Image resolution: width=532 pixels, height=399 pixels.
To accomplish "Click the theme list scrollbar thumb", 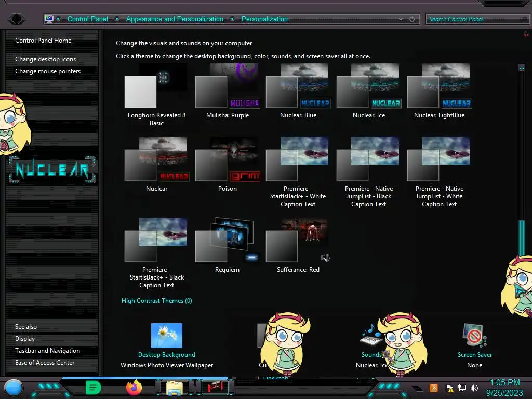I will [522, 238].
